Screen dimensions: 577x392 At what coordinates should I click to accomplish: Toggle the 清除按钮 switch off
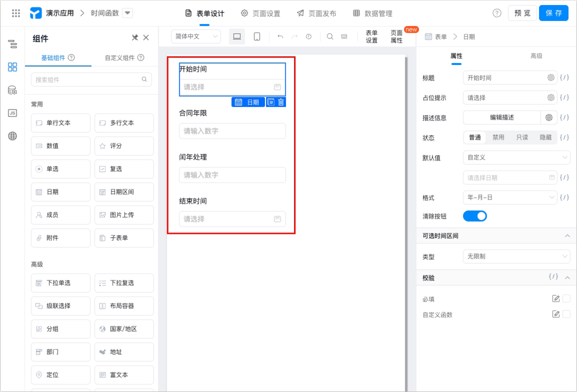474,216
